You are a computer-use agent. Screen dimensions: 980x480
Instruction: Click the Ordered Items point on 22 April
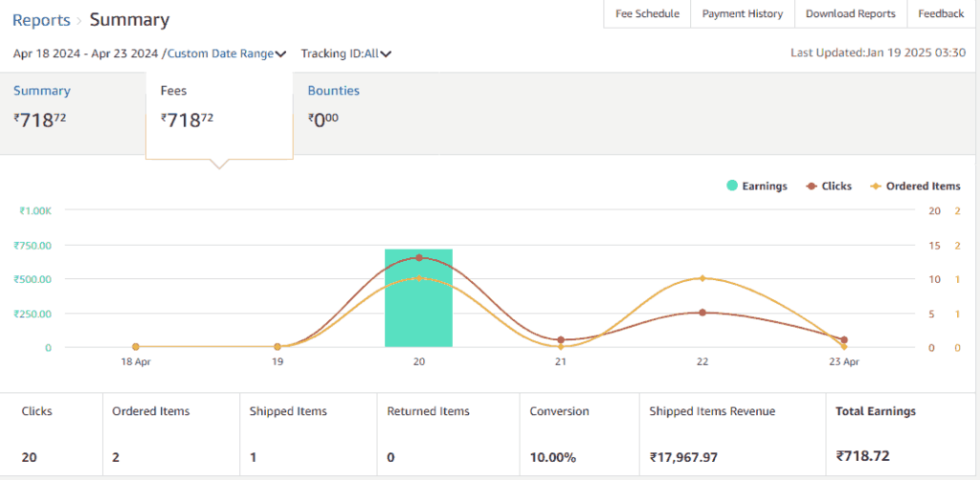pos(702,278)
